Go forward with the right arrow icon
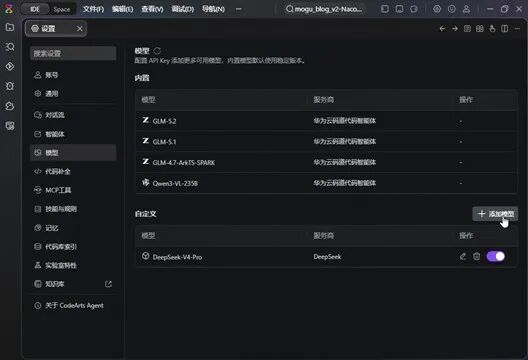The image size is (528, 360). (455, 29)
